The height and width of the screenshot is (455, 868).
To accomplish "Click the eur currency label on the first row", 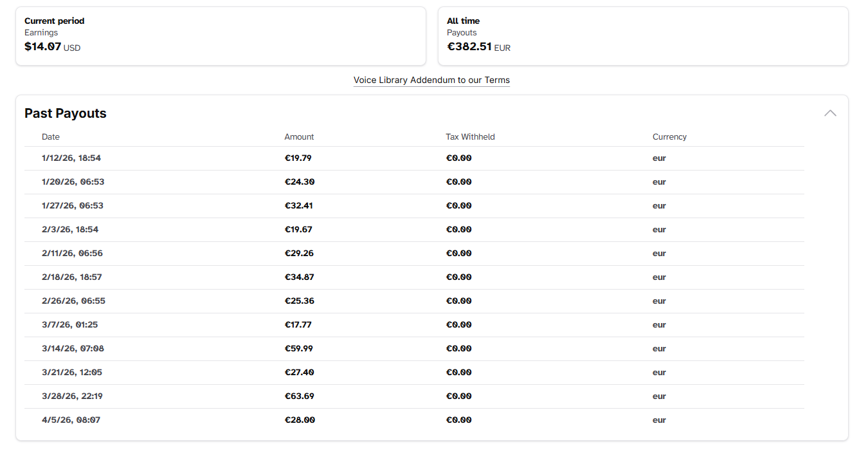I will tap(658, 158).
